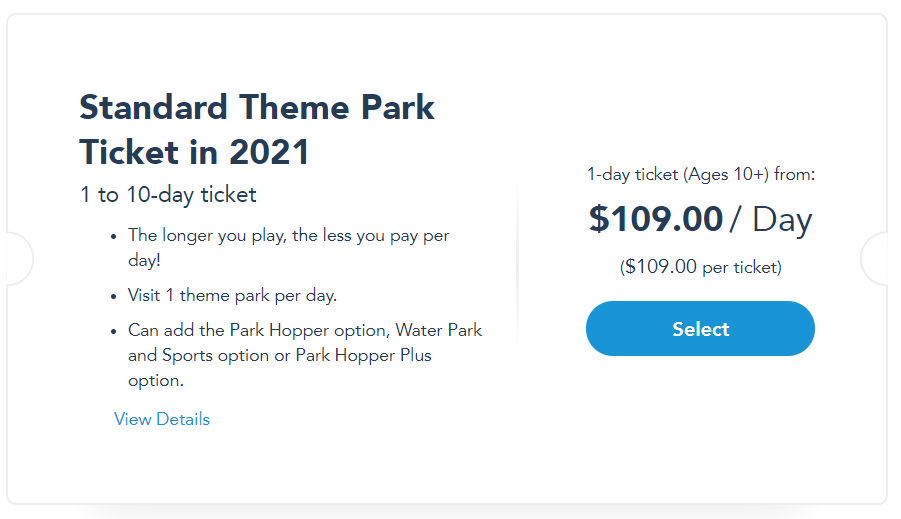Open the View Details link
The width and height of the screenshot is (901, 519).
(x=162, y=419)
